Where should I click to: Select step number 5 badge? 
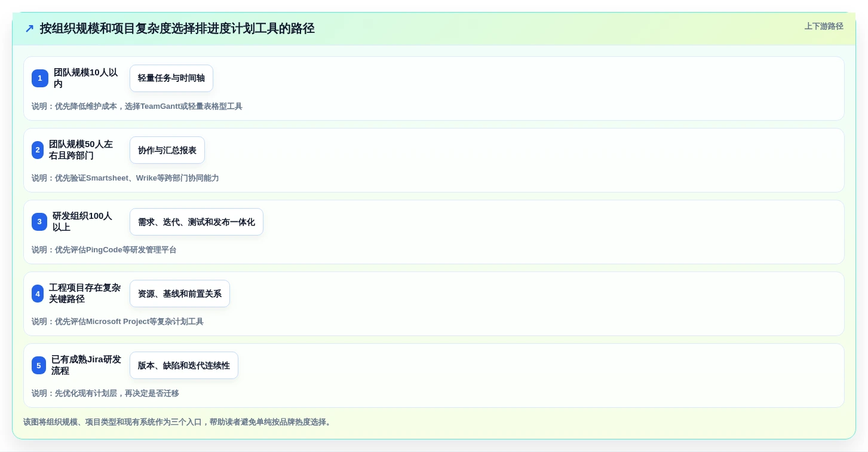tap(39, 365)
